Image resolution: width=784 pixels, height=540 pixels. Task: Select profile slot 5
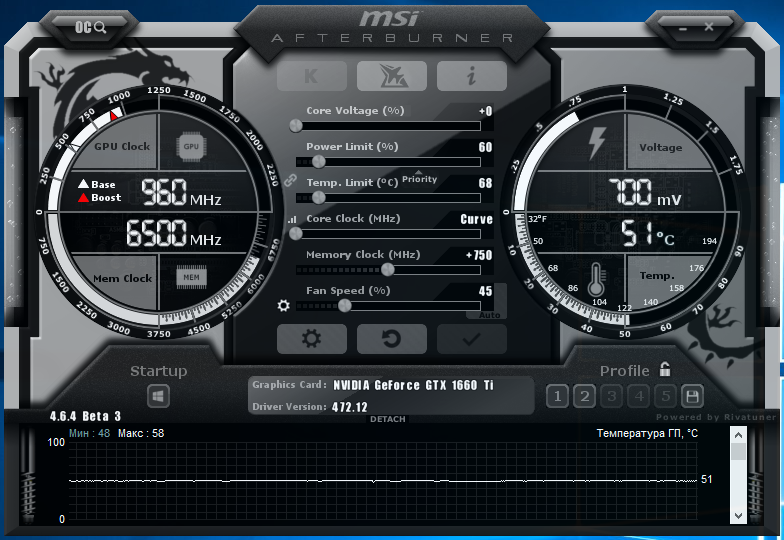pyautogui.click(x=666, y=396)
